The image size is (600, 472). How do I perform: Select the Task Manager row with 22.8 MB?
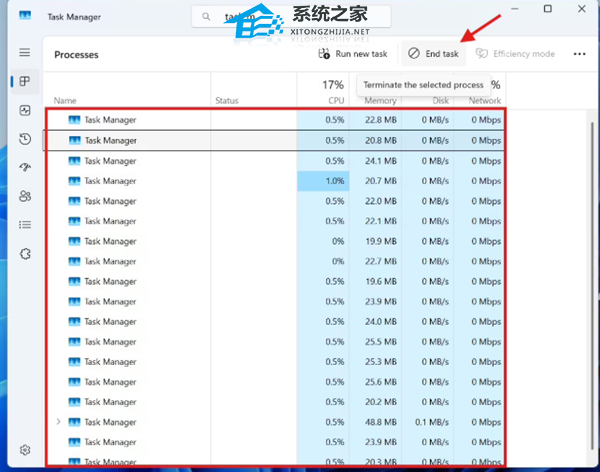275,120
